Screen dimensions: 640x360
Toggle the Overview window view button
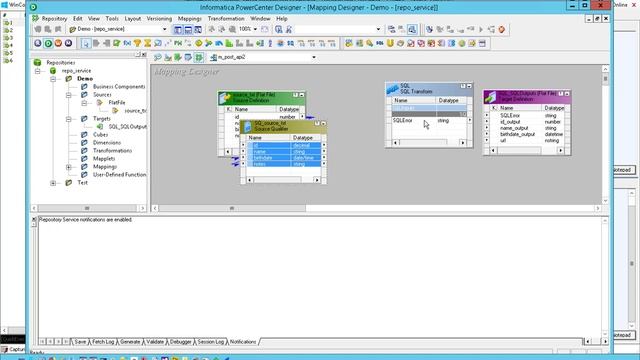pyautogui.click(x=198, y=29)
